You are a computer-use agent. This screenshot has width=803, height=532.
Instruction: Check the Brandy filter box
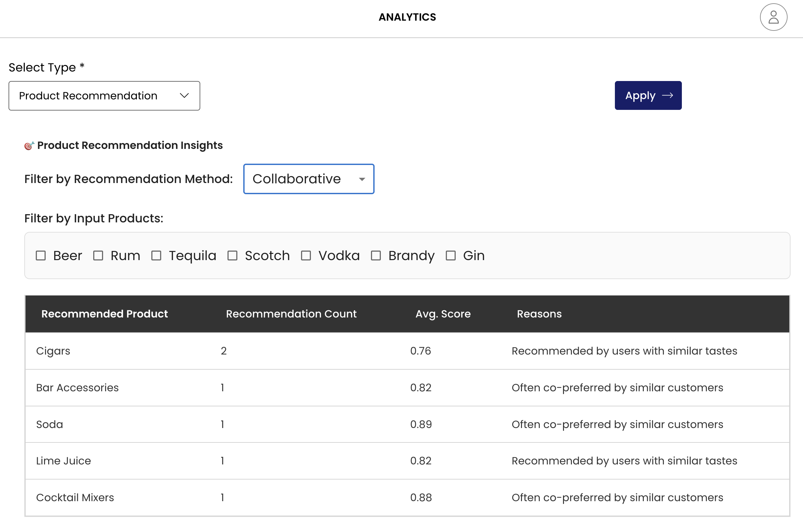(x=376, y=256)
